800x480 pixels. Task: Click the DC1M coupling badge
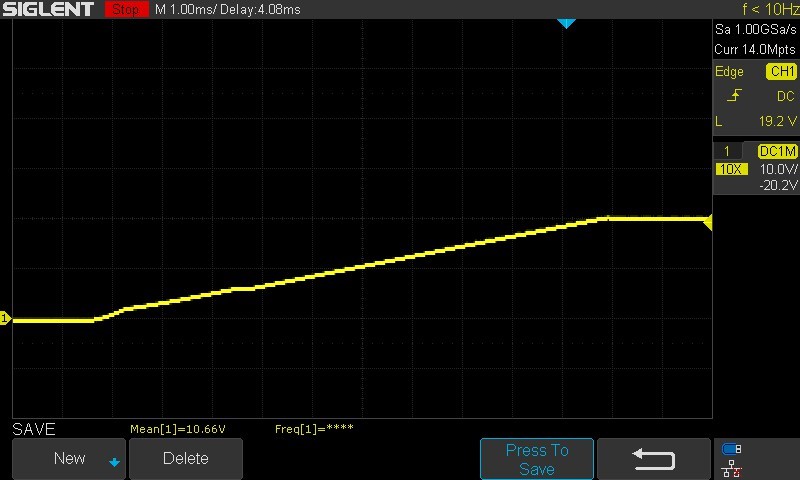[777, 151]
